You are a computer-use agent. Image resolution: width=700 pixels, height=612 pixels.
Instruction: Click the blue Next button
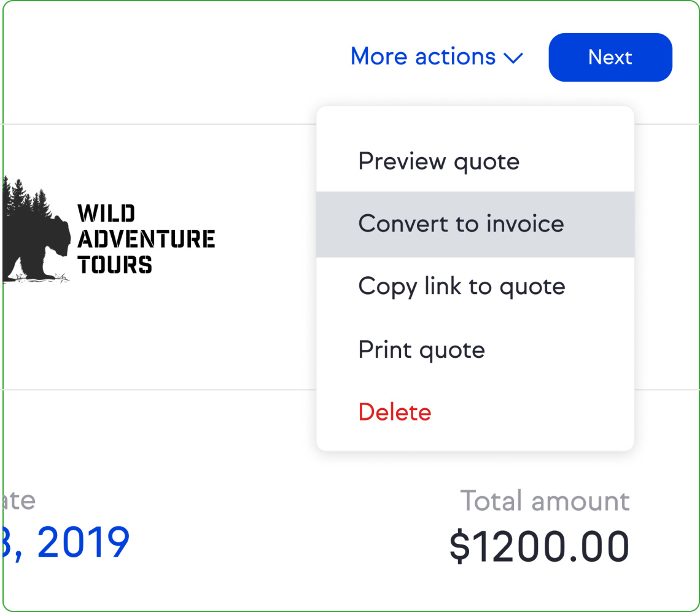click(x=610, y=57)
